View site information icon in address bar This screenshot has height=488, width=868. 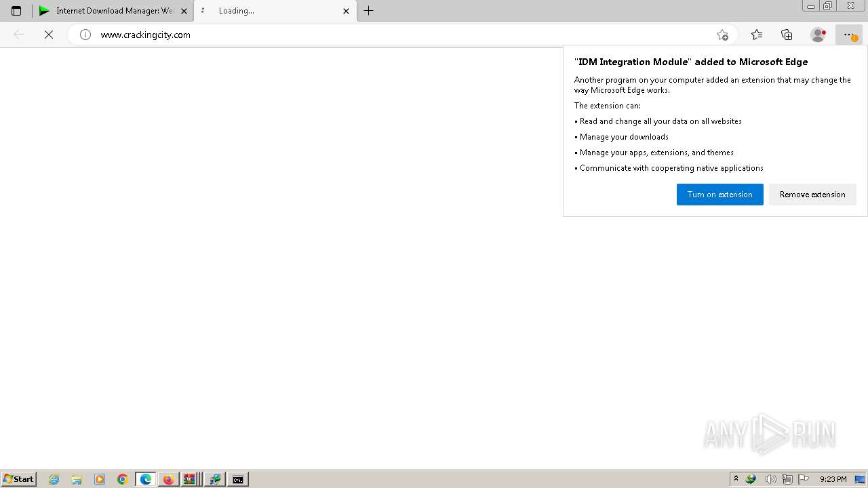point(85,35)
